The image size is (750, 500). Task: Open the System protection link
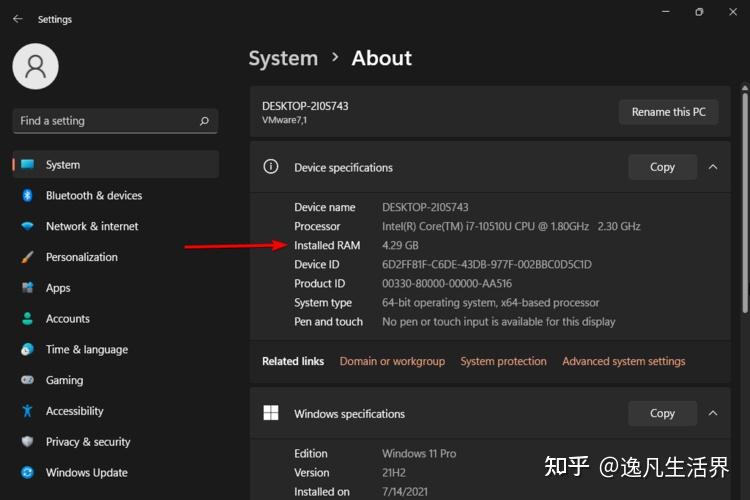503,361
